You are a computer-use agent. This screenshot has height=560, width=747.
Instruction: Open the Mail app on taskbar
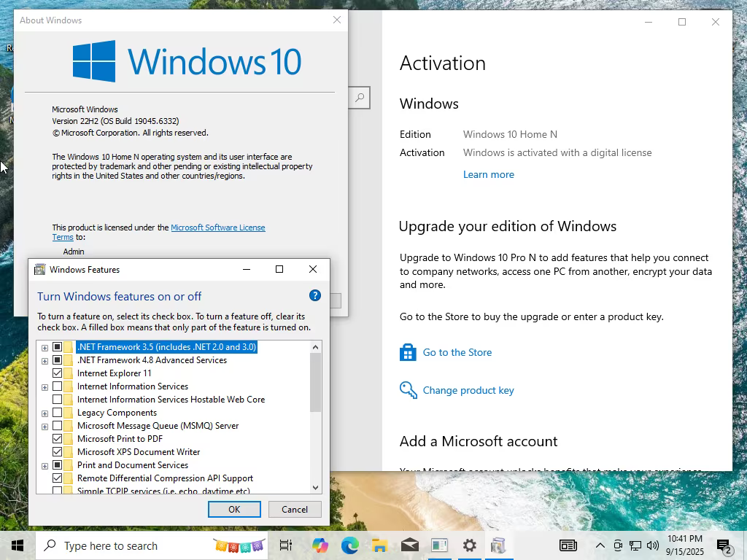(x=410, y=545)
